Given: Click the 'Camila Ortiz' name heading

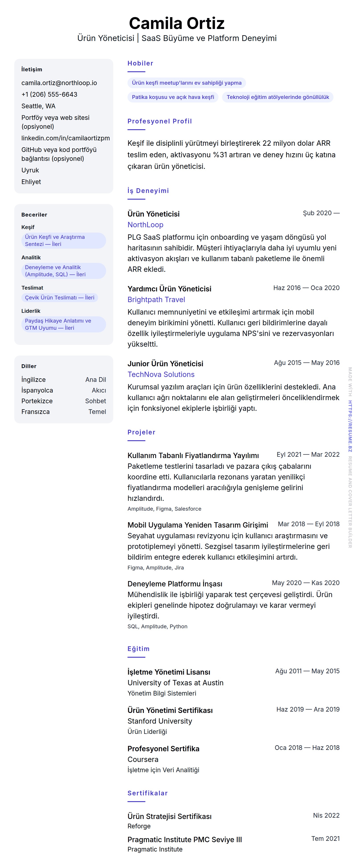Looking at the screenshot, I should pos(177,23).
